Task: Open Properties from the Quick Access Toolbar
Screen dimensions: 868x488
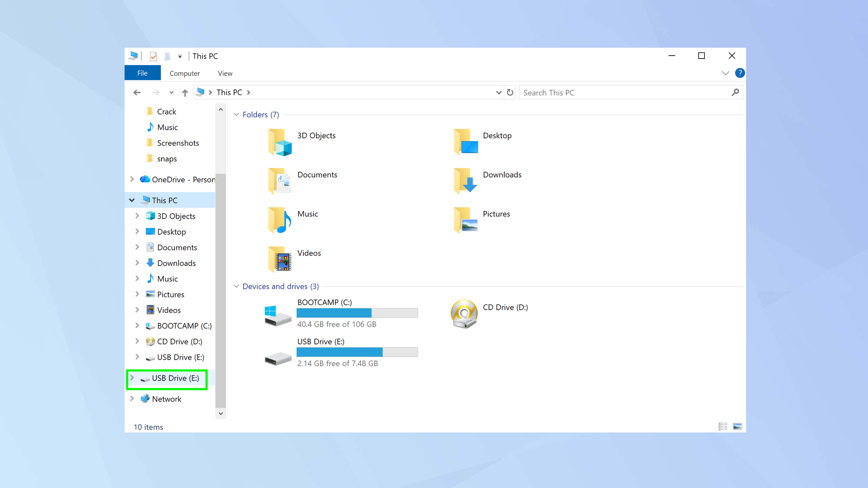Action: coord(153,56)
